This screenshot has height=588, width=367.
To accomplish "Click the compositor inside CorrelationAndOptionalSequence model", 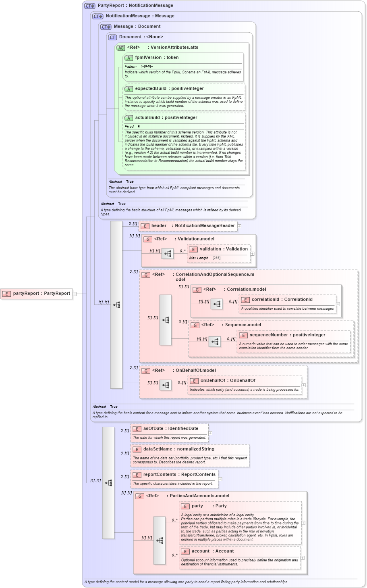I will [166, 320].
